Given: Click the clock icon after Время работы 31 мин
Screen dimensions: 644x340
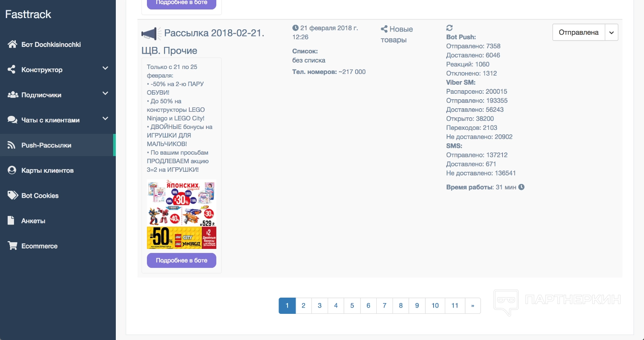Looking at the screenshot, I should pyautogui.click(x=521, y=187).
